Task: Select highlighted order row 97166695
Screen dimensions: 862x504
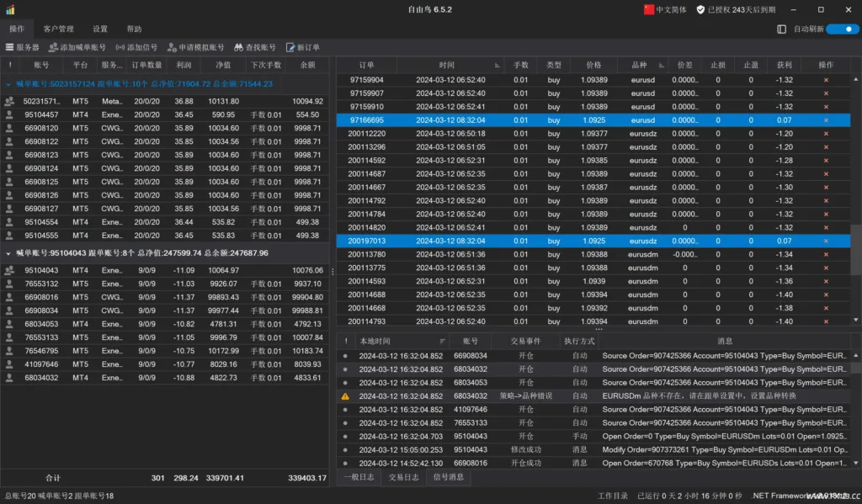Action: coord(593,119)
